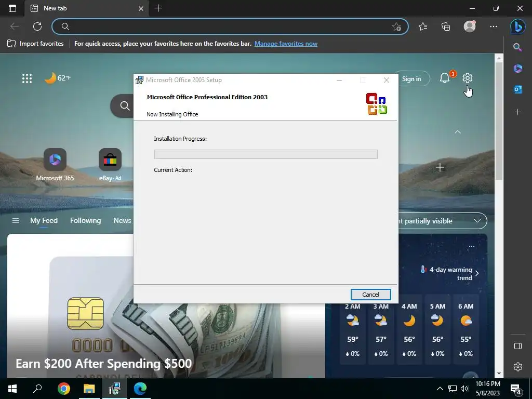Screen dimensions: 532x399
Task: Open Microsoft 365 in Edge sidebar
Action: click(x=517, y=68)
